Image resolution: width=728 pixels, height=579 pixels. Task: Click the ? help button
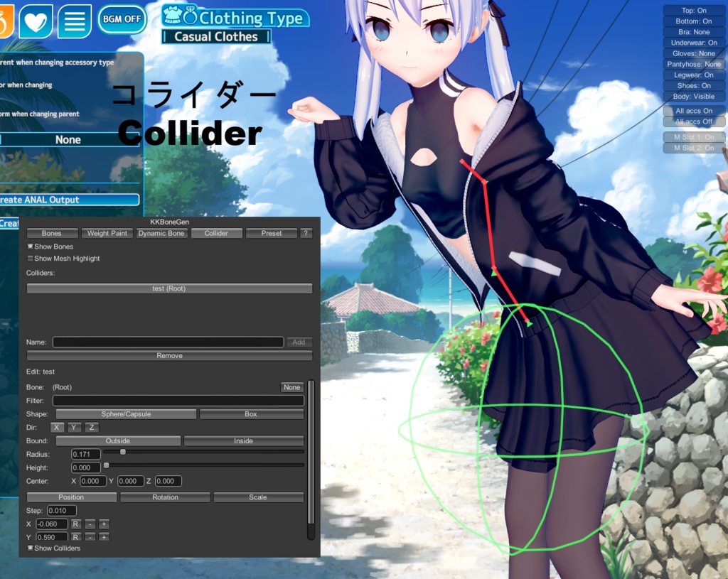coord(306,233)
